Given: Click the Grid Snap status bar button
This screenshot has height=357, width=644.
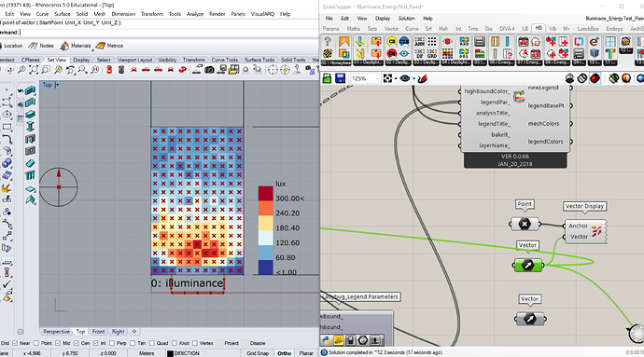Looking at the screenshot, I should pyautogui.click(x=258, y=353).
